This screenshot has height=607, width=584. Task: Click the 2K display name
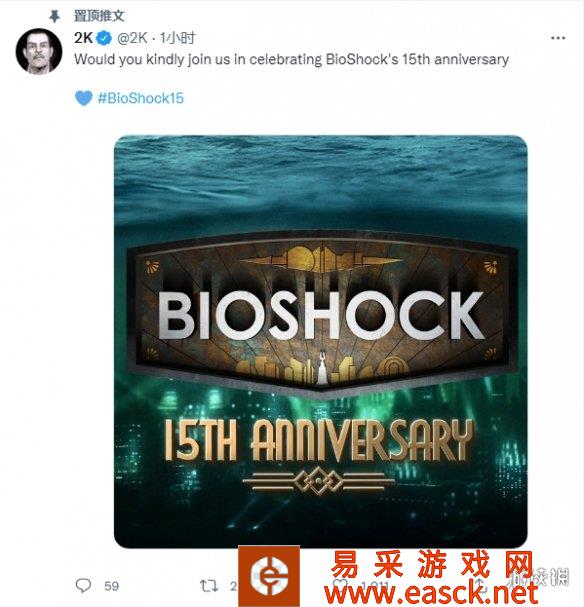click(x=83, y=38)
